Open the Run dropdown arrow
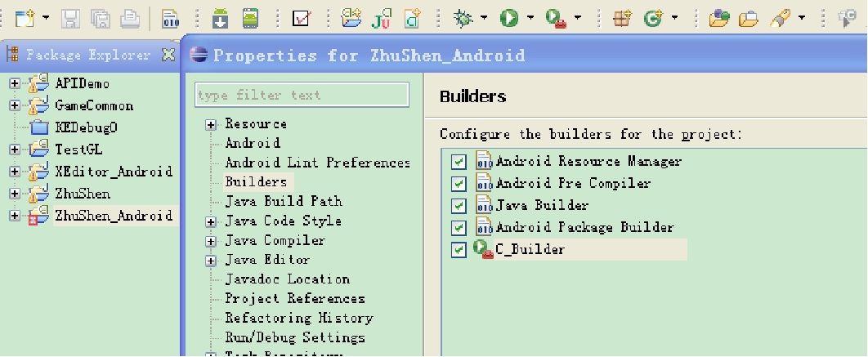 tap(530, 19)
